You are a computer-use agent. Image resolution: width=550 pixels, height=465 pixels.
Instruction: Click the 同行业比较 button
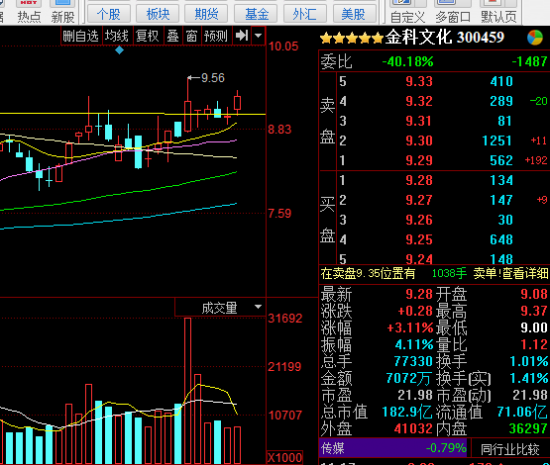point(510,449)
